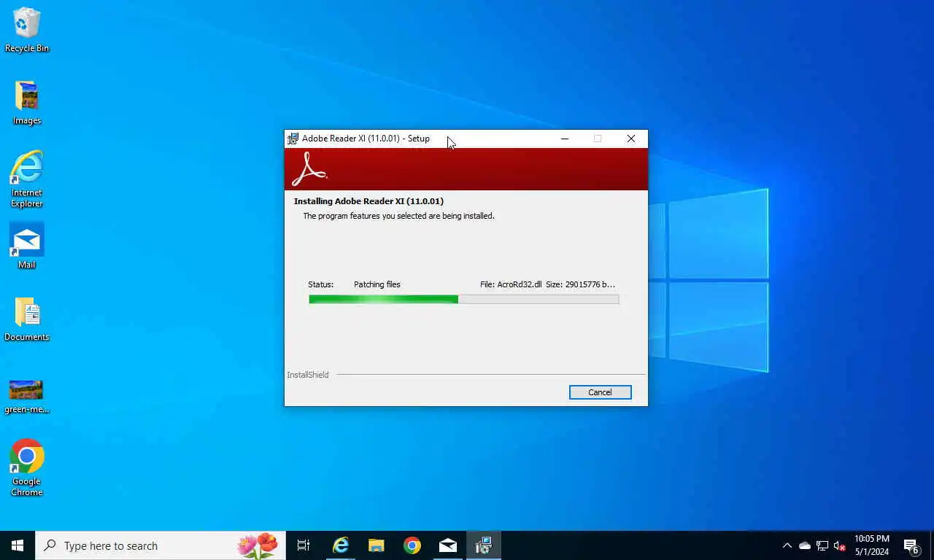
Task: Open the Windows Start menu
Action: tap(18, 545)
